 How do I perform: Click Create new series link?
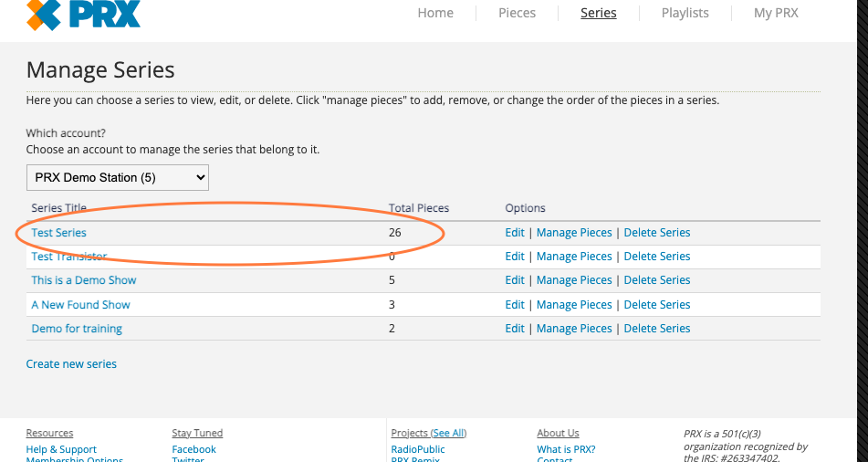[71, 364]
